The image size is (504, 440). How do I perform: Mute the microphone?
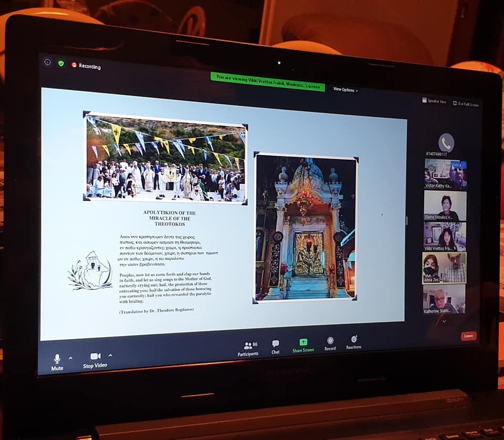coord(57,361)
